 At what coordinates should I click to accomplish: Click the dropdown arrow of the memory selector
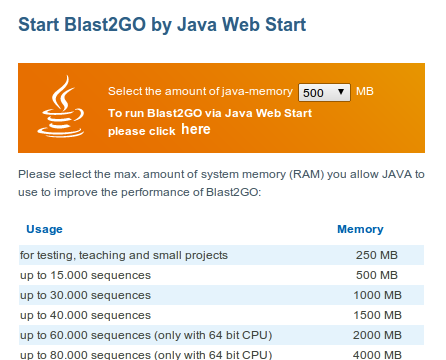[341, 92]
